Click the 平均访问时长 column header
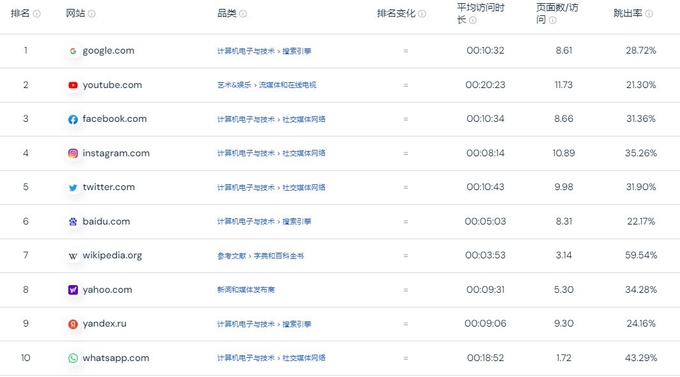This screenshot has width=680, height=377. click(x=481, y=13)
